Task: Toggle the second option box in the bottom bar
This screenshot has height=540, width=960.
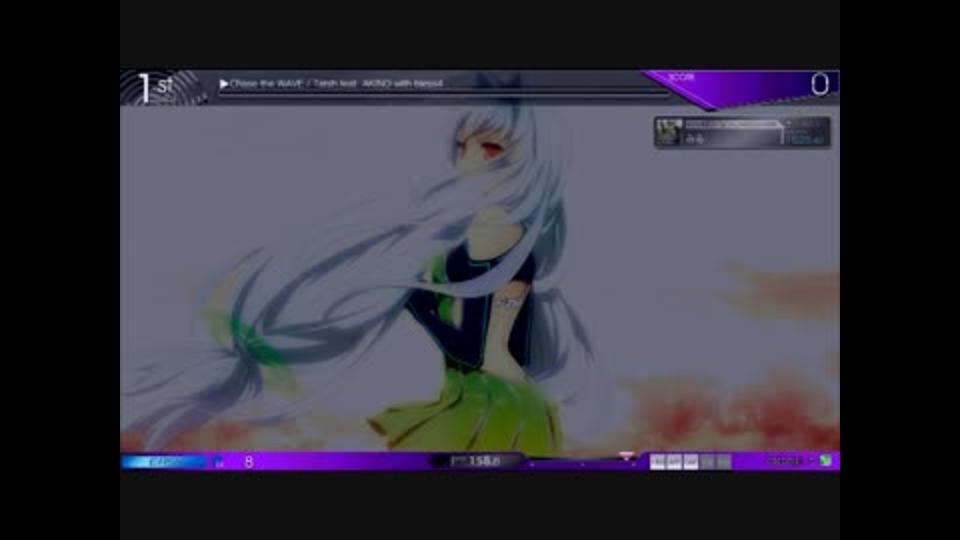Action: [674, 462]
